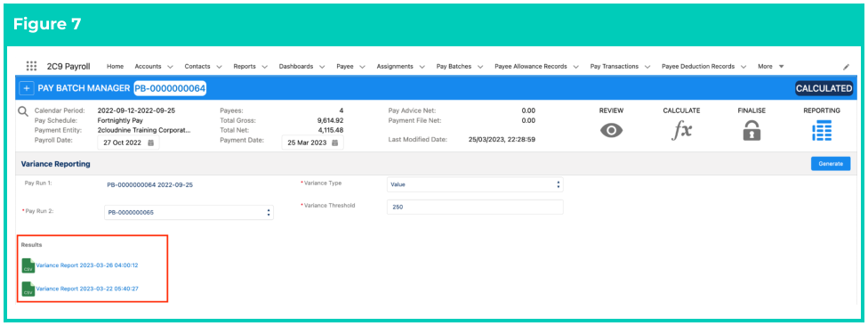Open the Pay Batches tab
Screen dimensions: 868x326
(x=454, y=66)
